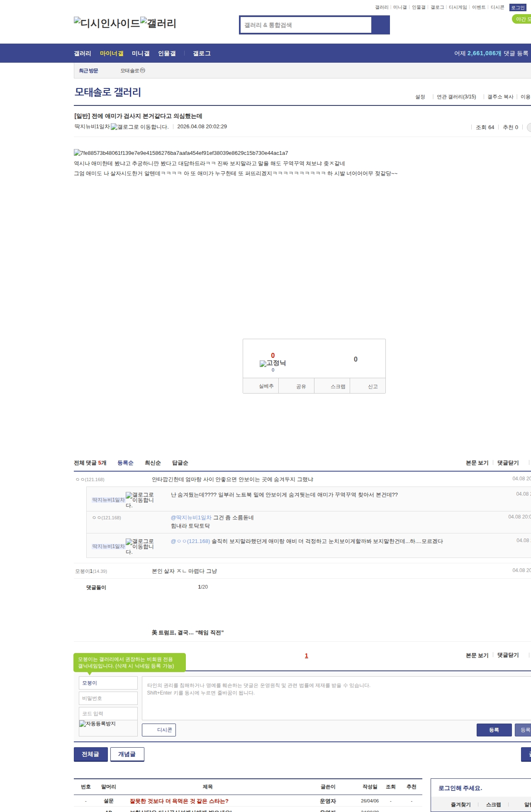Click the 개념글 button
Screen dimensions: 531x812
point(127,754)
